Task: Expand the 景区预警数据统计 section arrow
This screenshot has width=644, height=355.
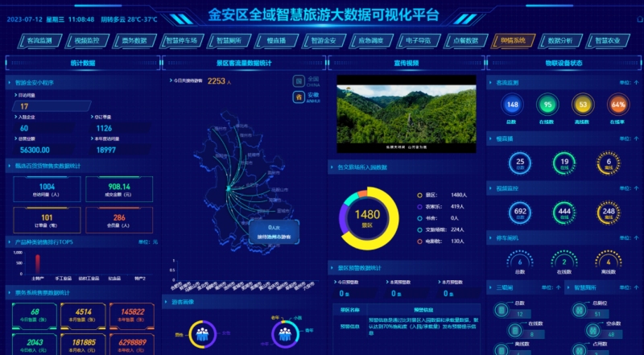Action: point(332,267)
